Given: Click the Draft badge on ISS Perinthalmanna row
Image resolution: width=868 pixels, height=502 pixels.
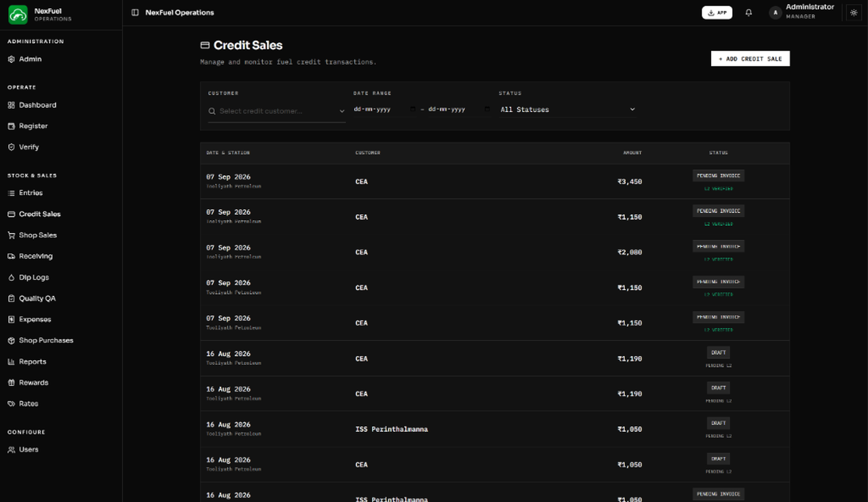Looking at the screenshot, I should click(x=718, y=423).
